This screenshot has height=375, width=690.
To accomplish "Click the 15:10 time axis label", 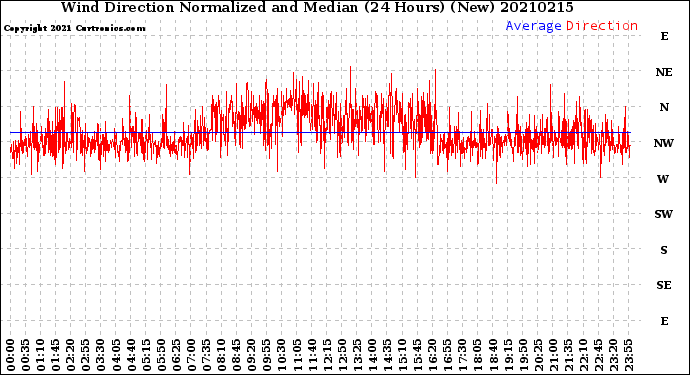I will click(x=402, y=355).
